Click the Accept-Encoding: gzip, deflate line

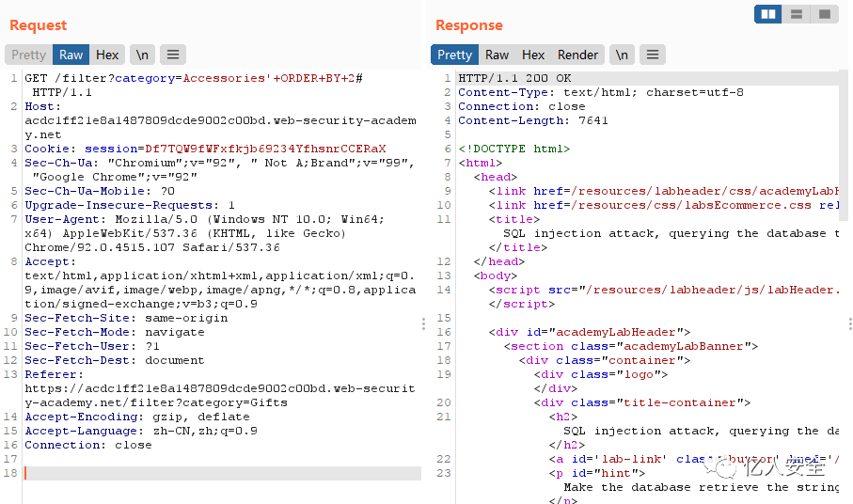point(137,417)
